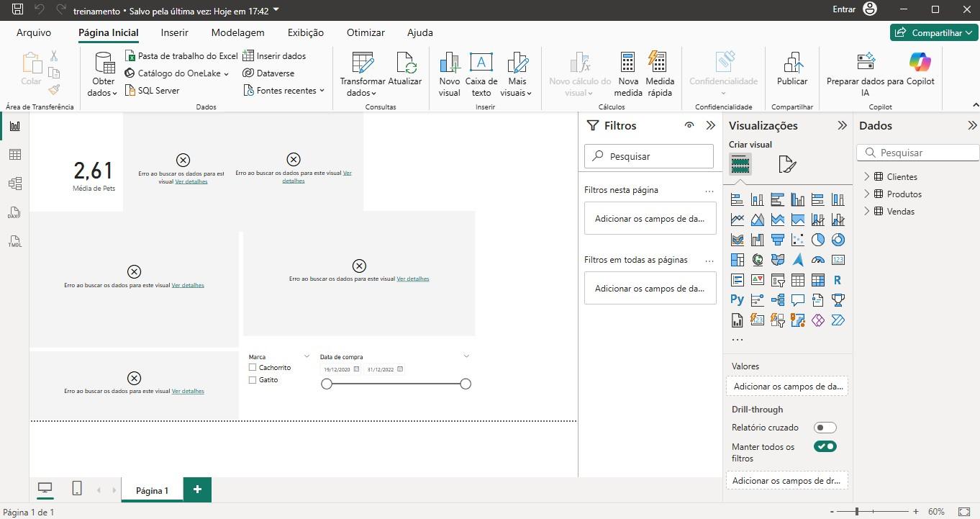Screen dimensions: 980x519
Task: Check the Gatito checkbox
Action: 253,379
